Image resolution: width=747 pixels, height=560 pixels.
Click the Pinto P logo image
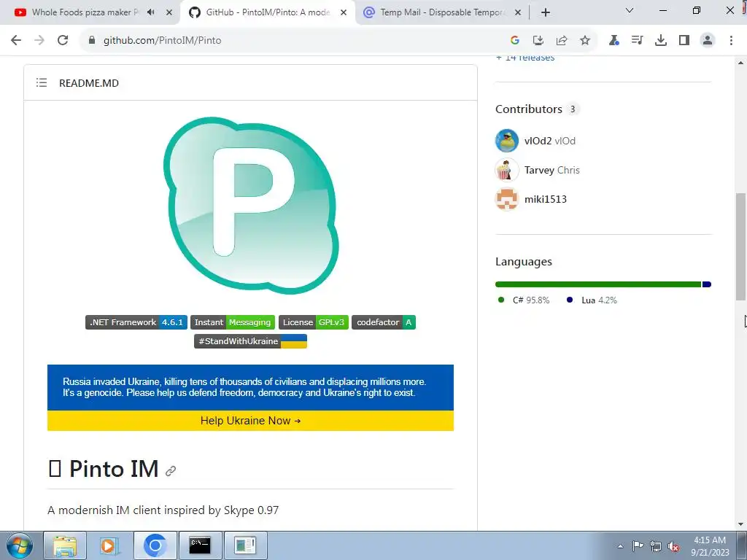click(x=251, y=205)
